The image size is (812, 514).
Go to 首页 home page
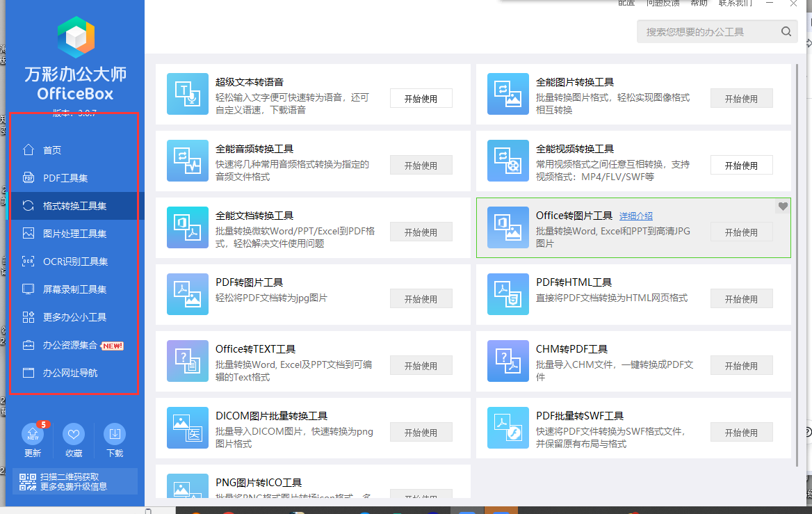tap(74, 150)
